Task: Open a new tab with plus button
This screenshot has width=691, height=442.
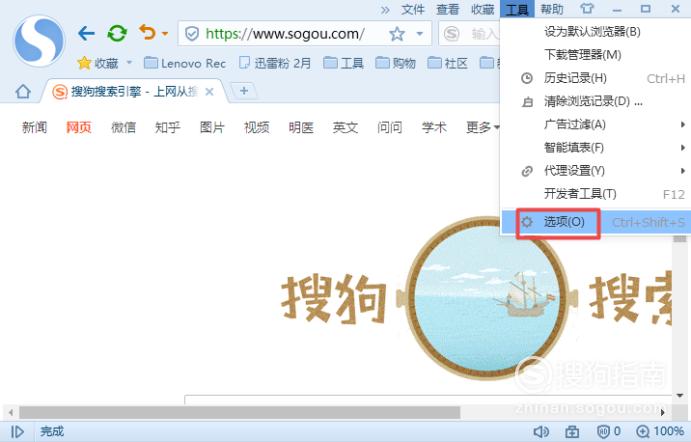Action: [244, 91]
